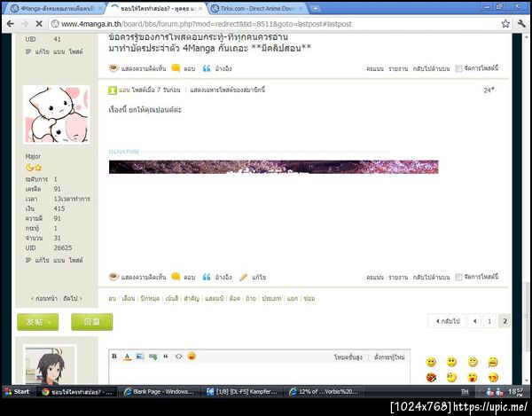Go to page 1 of the thread

(489, 321)
